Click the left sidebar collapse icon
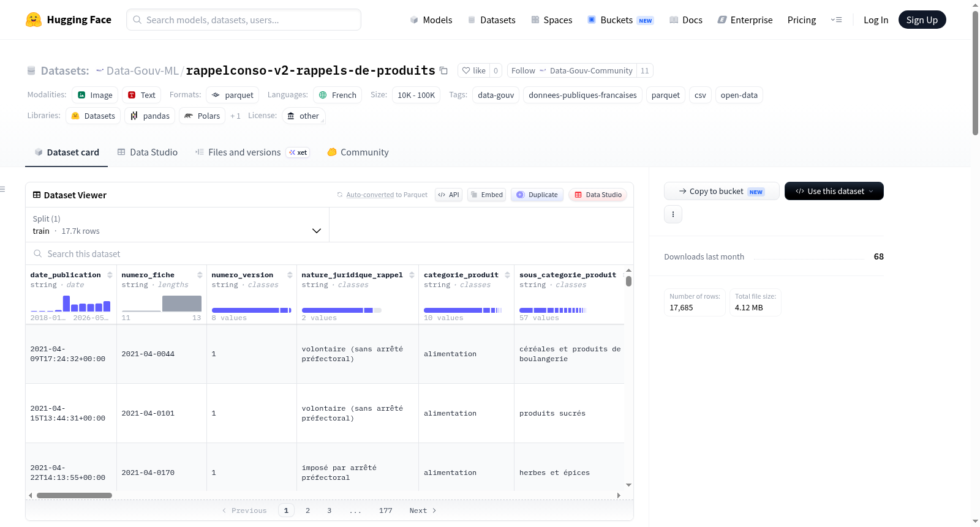Screen dimensions: 980x527 point(3,189)
